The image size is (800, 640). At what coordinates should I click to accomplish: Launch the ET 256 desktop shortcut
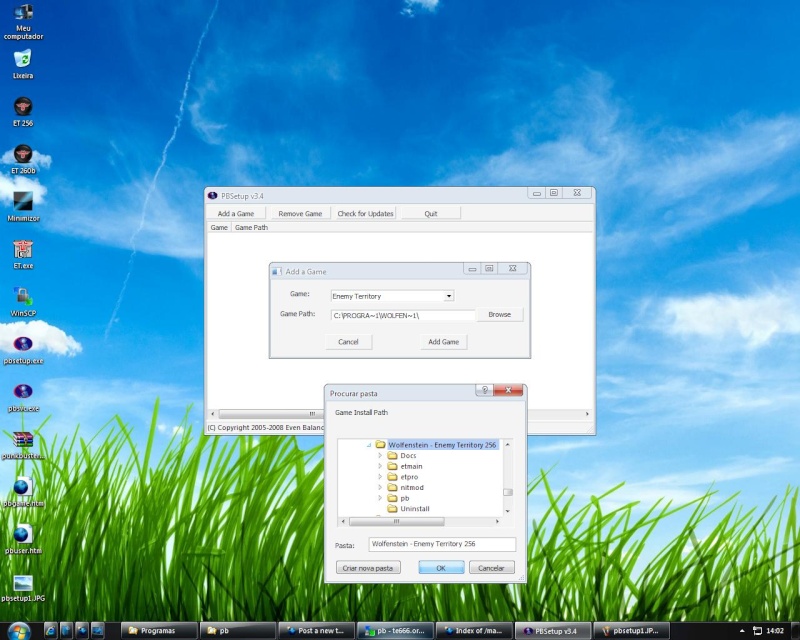click(x=23, y=111)
